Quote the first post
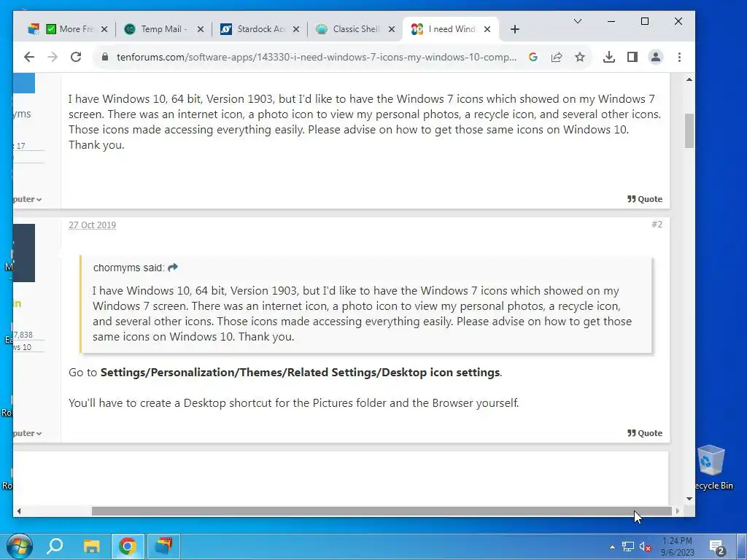The image size is (747, 560). pos(645,199)
